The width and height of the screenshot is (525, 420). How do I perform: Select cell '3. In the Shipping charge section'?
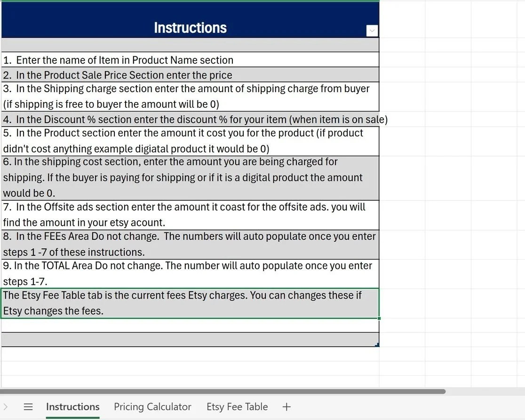[x=190, y=96]
